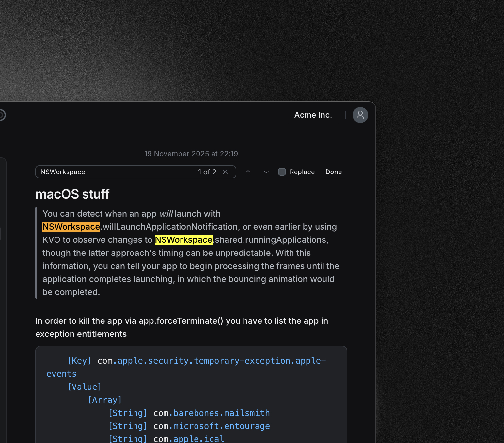The image size is (504, 443).
Task: Clear the NSWorkspace search with the X icon
Action: tap(225, 172)
